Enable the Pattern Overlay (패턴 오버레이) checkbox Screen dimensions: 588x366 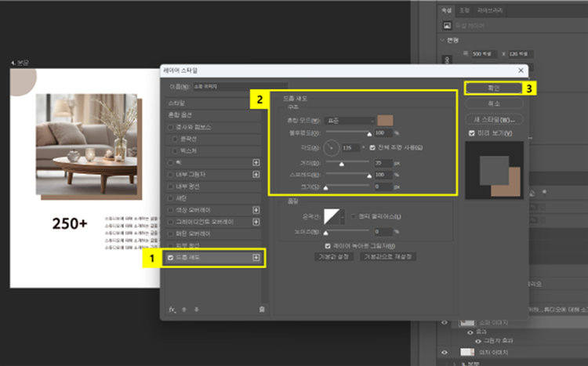(x=171, y=234)
